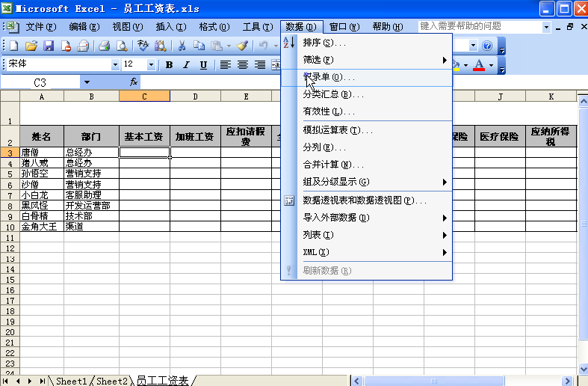Open the font size 12 dropdown
The height and width of the screenshot is (386, 588).
coord(151,65)
